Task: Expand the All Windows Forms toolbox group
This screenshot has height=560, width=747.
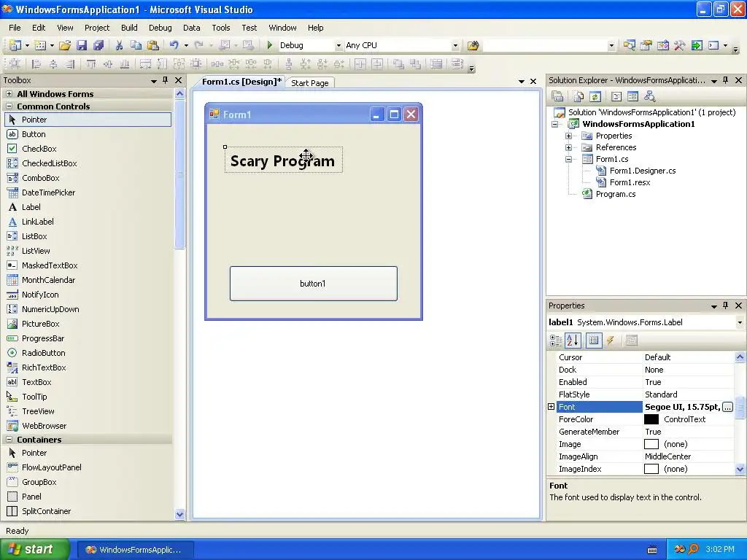Action: pyautogui.click(x=9, y=94)
